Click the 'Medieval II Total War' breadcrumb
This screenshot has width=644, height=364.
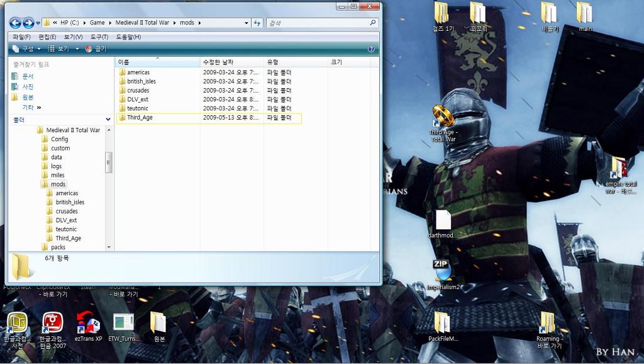point(142,23)
